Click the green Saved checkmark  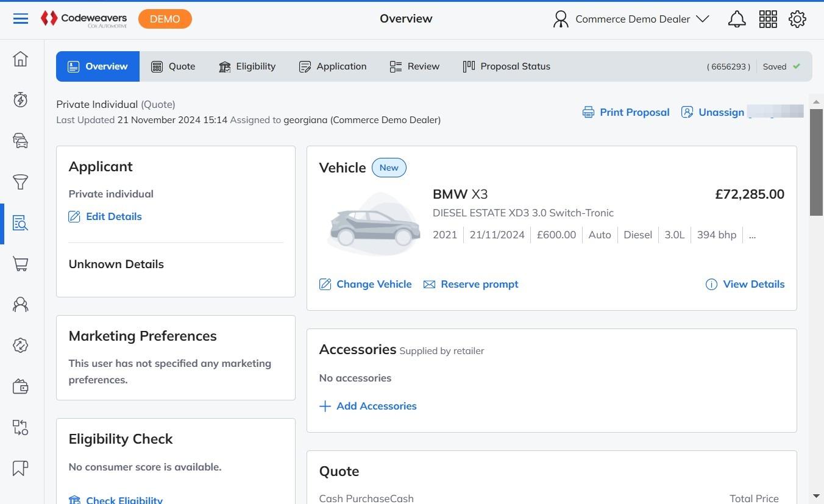797,66
